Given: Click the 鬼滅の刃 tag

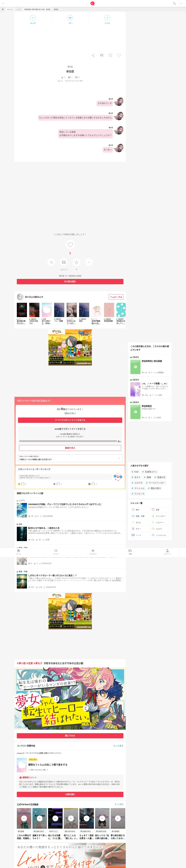Looking at the screenshot, I should [x=160, y=477].
